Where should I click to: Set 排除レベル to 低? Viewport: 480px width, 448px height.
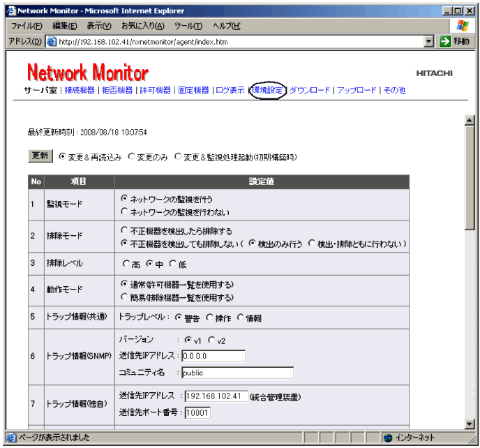point(172,263)
